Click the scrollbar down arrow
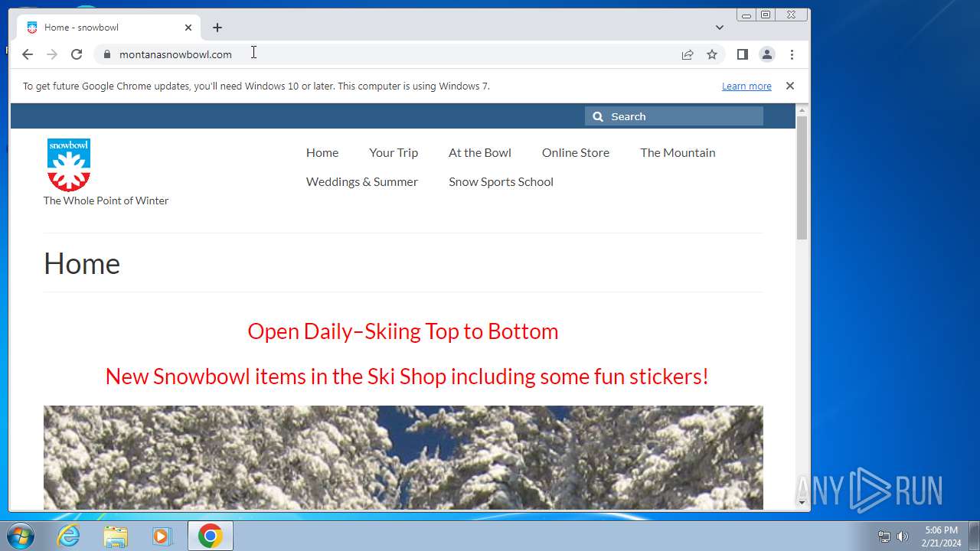The image size is (980, 551). [802, 503]
